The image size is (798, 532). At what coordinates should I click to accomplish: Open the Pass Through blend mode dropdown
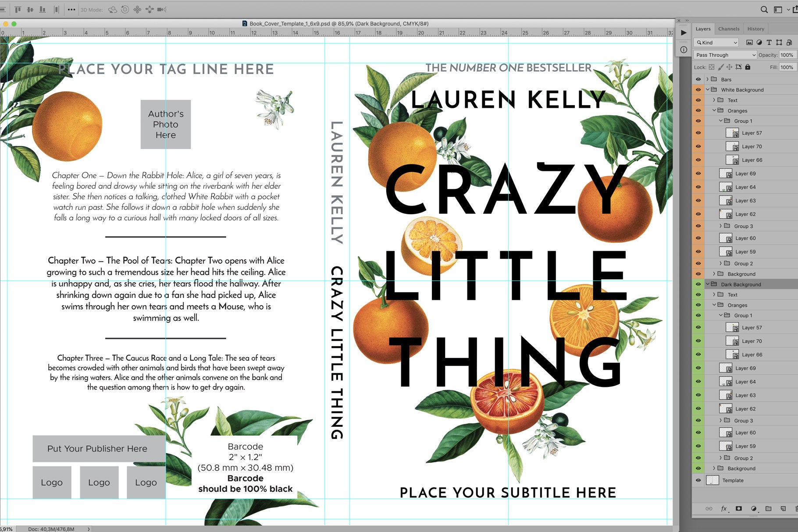pyautogui.click(x=726, y=55)
